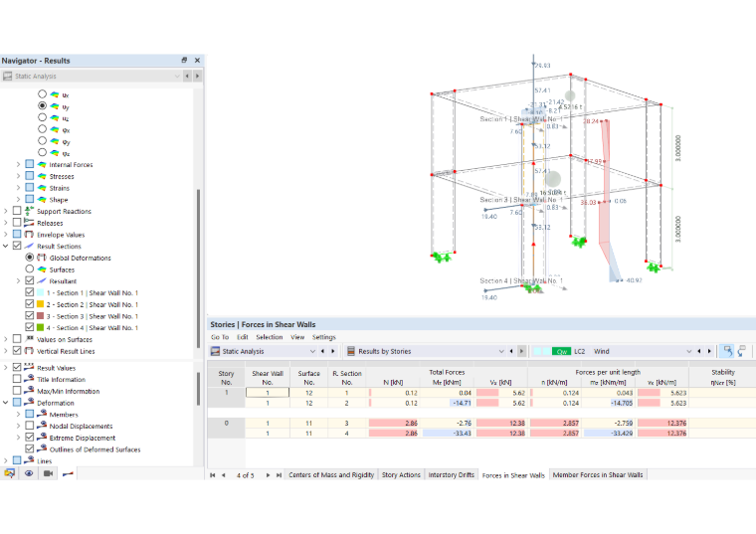Expand the Nodal Displacements tree node
Screen dimensions: 756x534
(18, 426)
